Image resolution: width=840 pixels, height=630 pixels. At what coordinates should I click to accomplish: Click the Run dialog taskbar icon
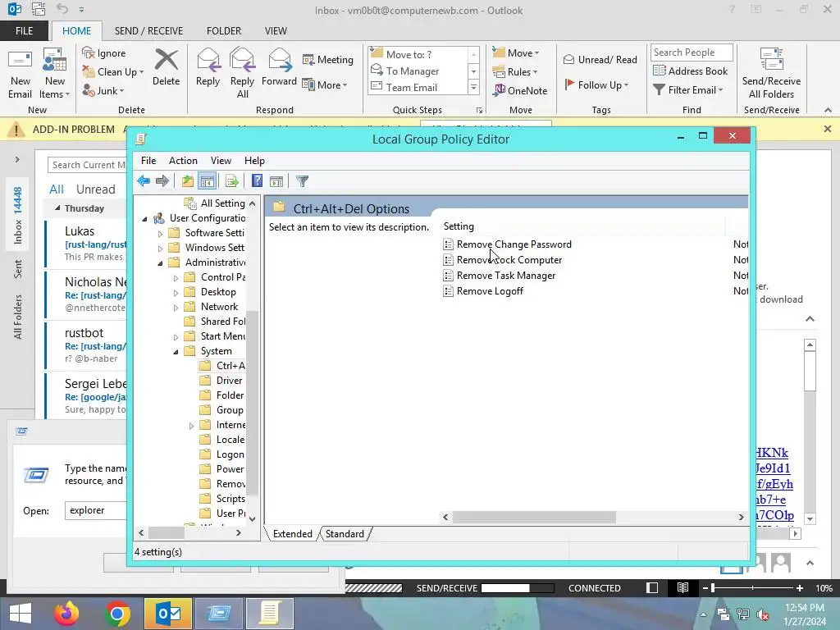click(x=219, y=614)
